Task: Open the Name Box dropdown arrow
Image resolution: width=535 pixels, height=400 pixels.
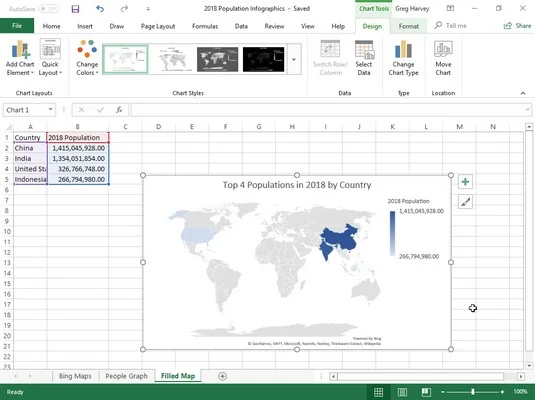Action: click(x=50, y=110)
